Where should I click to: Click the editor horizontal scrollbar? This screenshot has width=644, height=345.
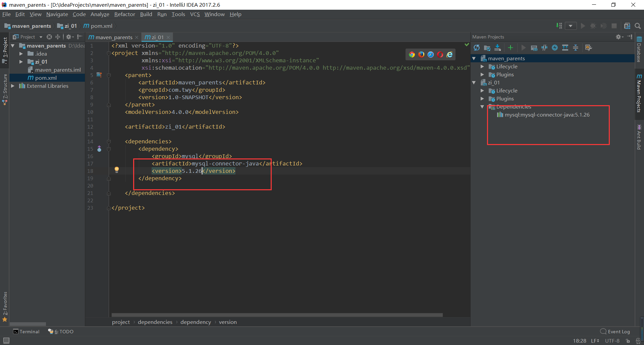[277, 315]
